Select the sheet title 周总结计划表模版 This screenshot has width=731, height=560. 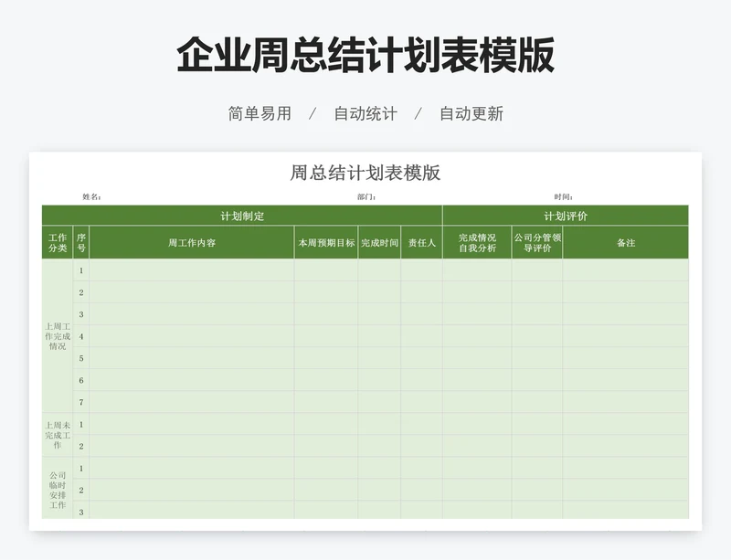coord(365,173)
